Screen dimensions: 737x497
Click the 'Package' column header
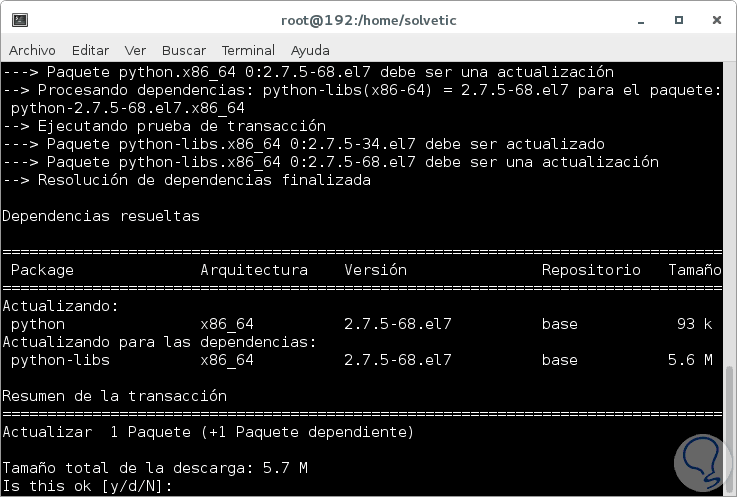click(x=42, y=270)
